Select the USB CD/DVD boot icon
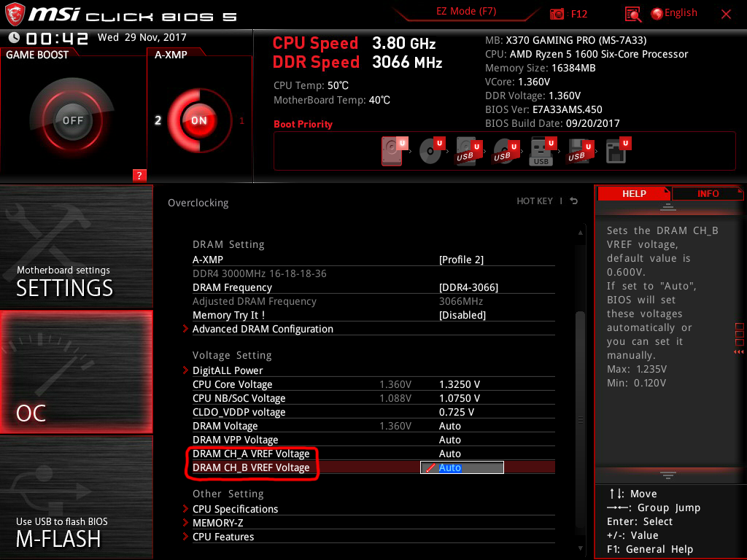 click(x=505, y=152)
